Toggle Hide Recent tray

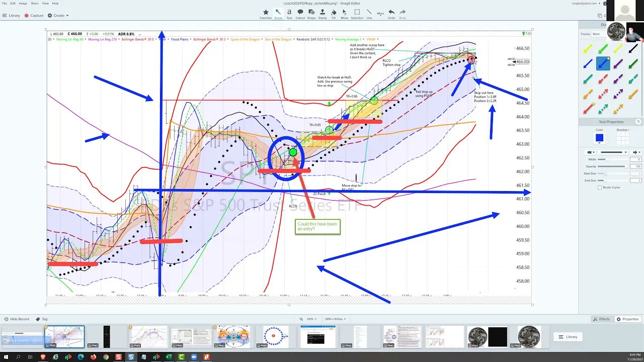(17, 319)
